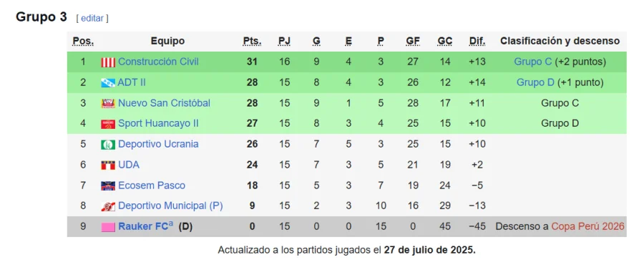Click the Deportivo Ucrania green logo
The height and width of the screenshot is (260, 644).
pos(108,145)
